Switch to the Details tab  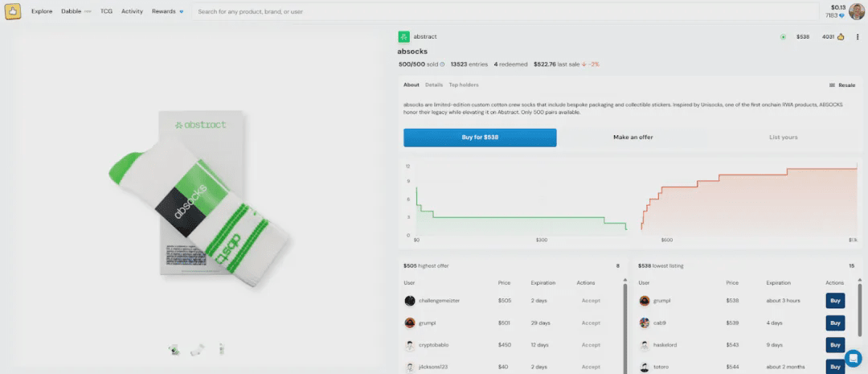[434, 84]
